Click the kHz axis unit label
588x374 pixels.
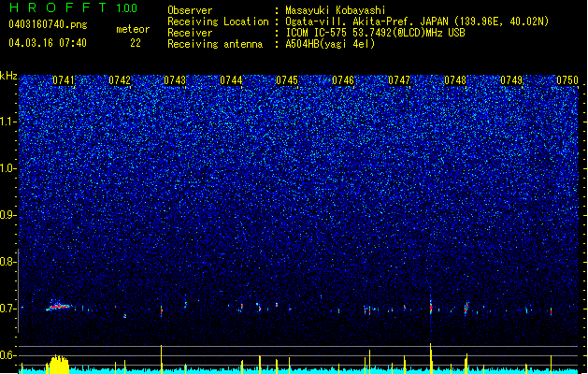pos(8,76)
